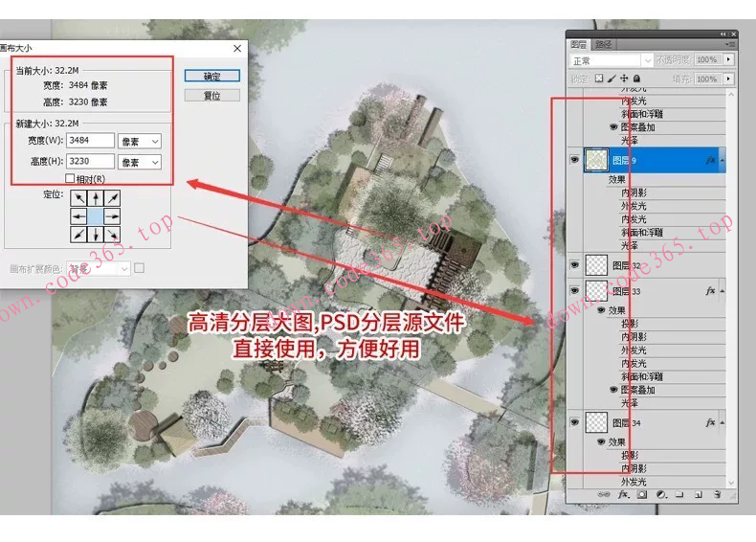Viewport: 756px width, 542px height.
Task: Click canvas extension color swatch
Action: tap(140, 268)
